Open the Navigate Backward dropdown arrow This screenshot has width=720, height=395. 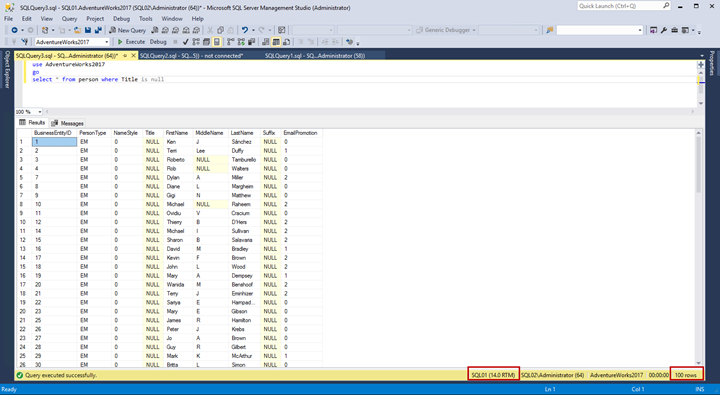coord(22,30)
